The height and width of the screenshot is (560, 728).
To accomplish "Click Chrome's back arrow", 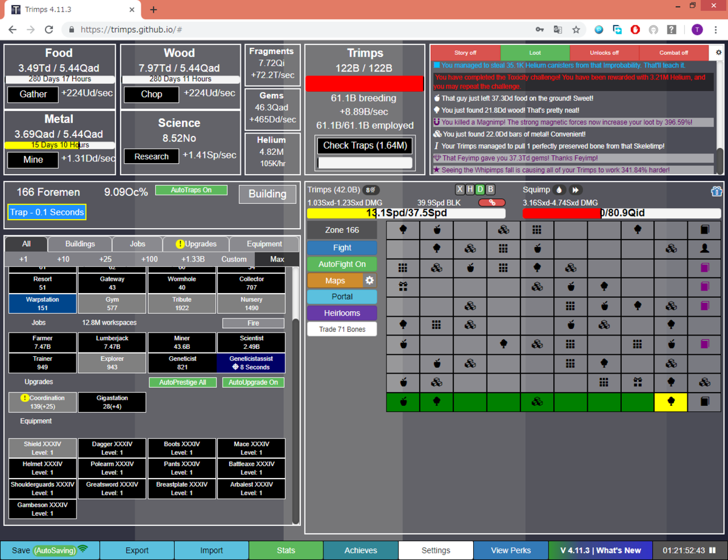I will tap(13, 29).
